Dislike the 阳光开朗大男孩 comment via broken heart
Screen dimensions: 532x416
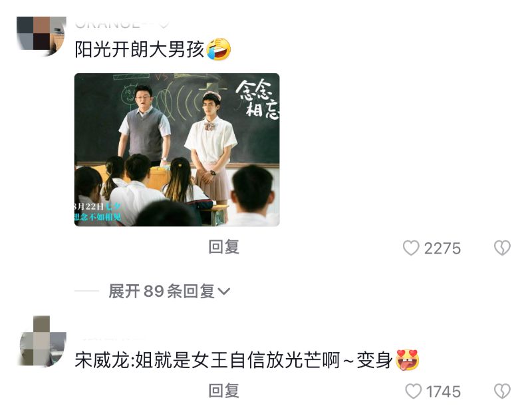click(502, 248)
